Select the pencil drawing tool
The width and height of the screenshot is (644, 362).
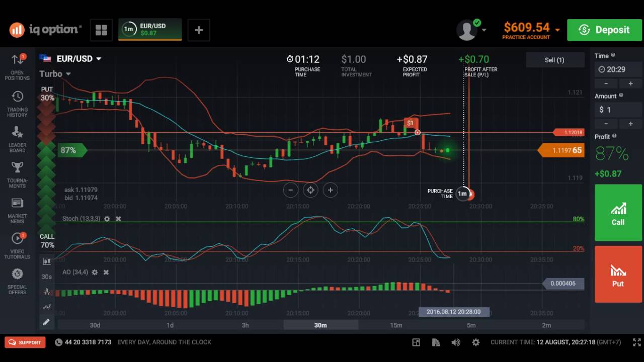click(x=47, y=322)
